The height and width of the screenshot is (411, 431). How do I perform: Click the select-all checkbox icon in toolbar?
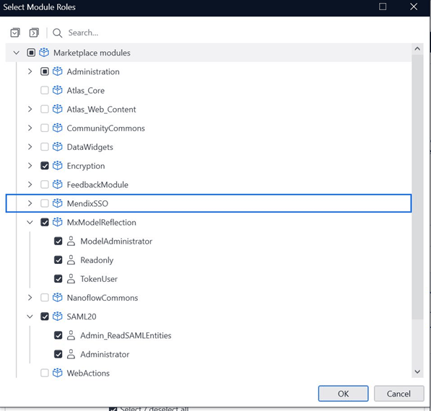15,33
